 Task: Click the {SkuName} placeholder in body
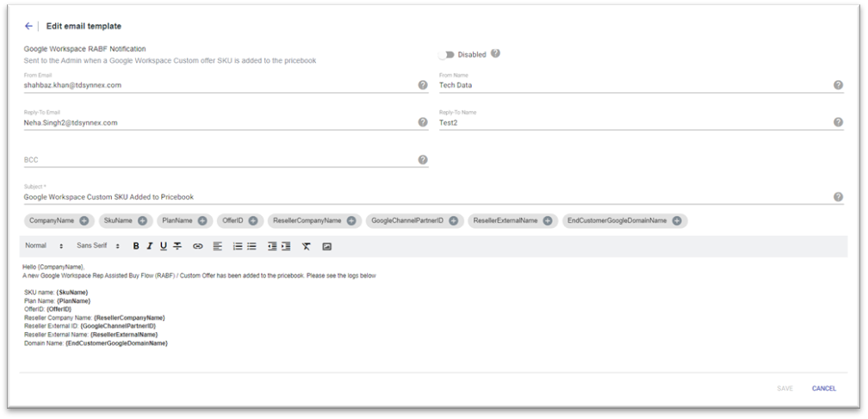pyautogui.click(x=72, y=292)
